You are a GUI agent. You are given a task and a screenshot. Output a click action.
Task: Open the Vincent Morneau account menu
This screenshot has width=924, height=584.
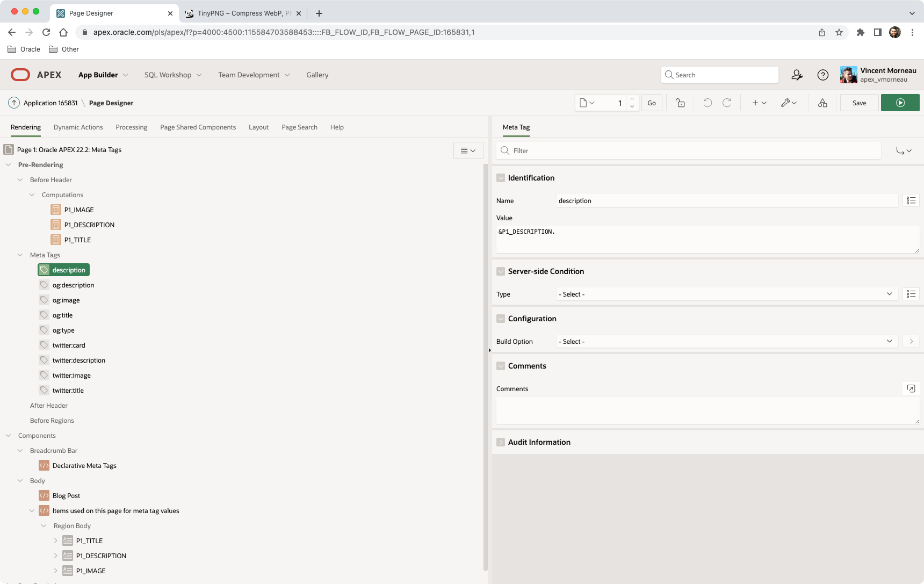(878, 75)
